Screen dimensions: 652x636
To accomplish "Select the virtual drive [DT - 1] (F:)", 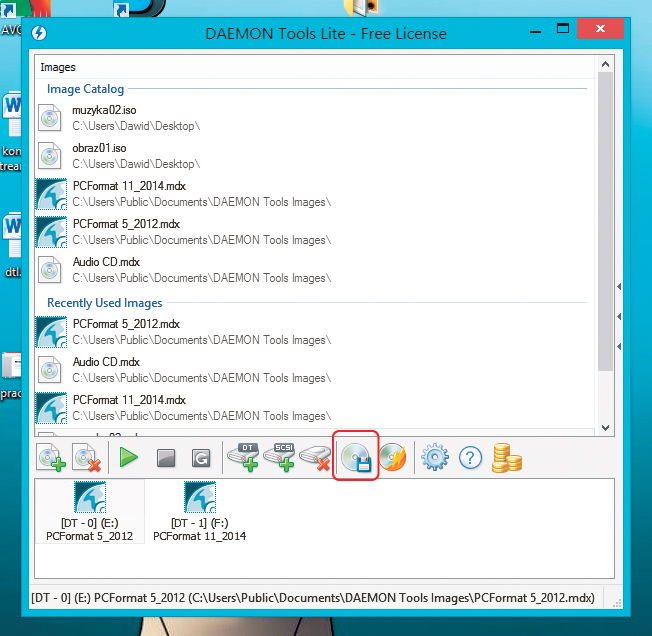I will pyautogui.click(x=200, y=510).
